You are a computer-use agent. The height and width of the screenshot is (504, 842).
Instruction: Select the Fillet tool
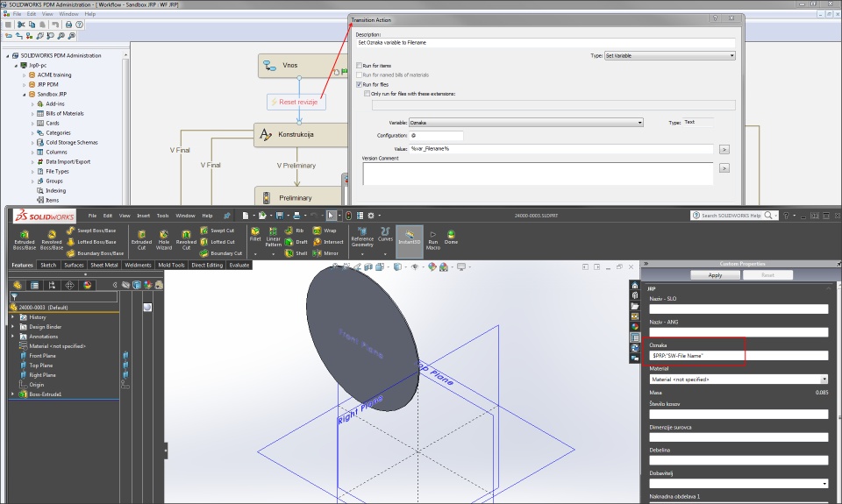(x=255, y=235)
